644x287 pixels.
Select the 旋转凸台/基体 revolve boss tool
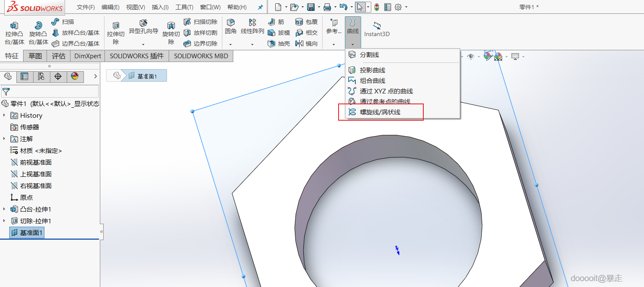tap(39, 33)
